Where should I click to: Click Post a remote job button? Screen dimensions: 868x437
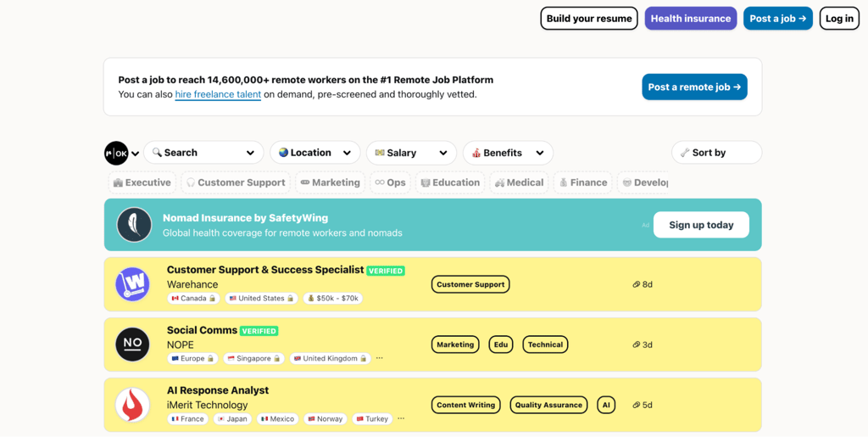point(695,87)
